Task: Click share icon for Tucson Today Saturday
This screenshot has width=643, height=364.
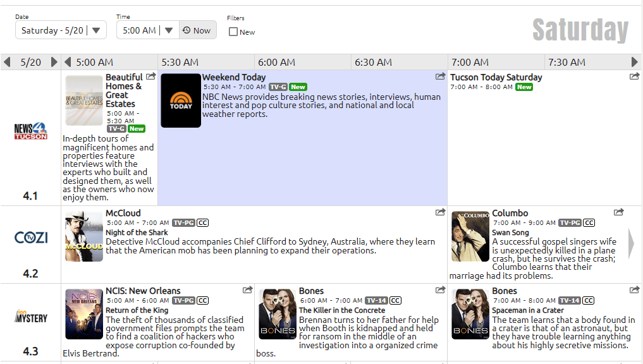Action: 634,76
